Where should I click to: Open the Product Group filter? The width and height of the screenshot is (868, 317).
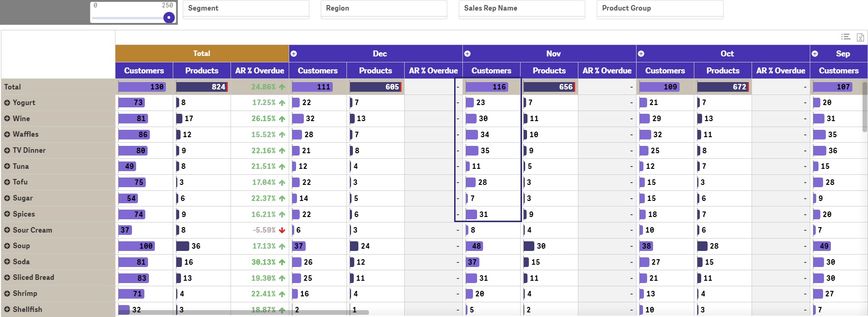(x=660, y=9)
